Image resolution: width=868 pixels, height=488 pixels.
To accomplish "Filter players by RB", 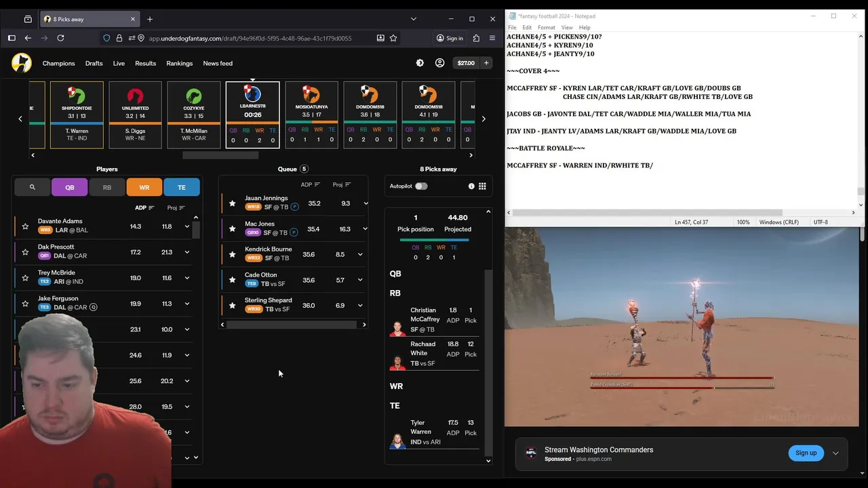I will pos(107,187).
